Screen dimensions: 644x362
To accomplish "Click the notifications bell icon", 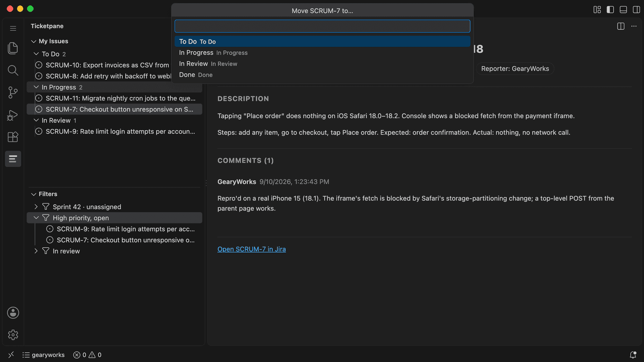I will coord(633,354).
